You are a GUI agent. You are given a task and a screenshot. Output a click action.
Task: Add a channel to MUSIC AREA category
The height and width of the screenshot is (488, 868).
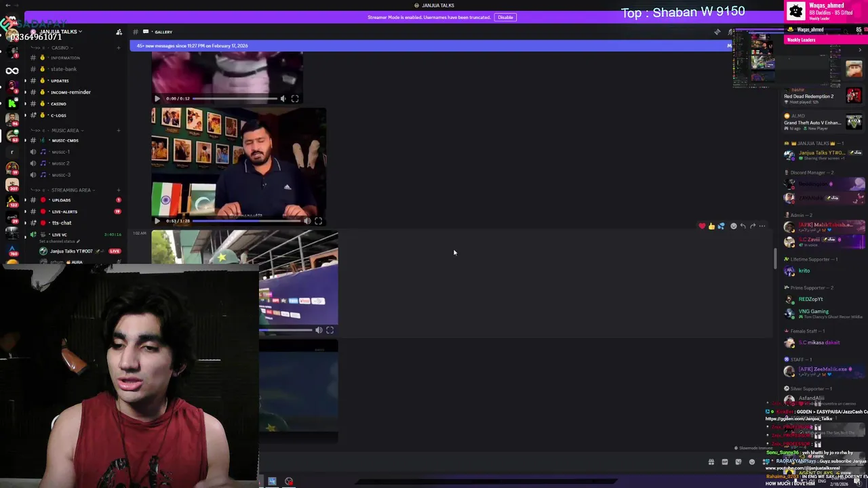pos(119,130)
